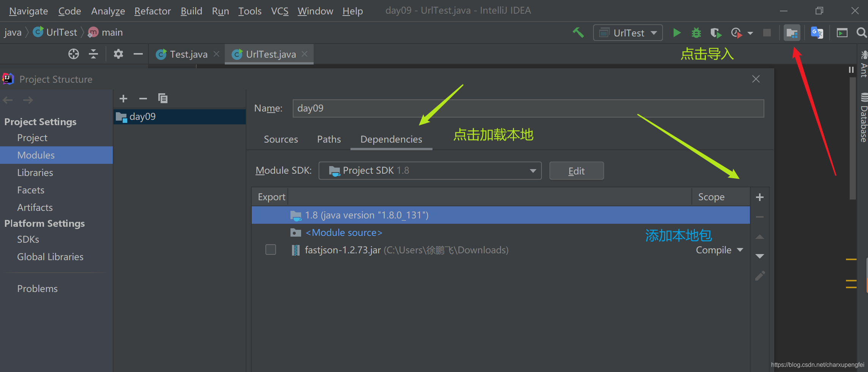The height and width of the screenshot is (372, 868).
Task: Select Libraries in Project Settings list
Action: 35,173
